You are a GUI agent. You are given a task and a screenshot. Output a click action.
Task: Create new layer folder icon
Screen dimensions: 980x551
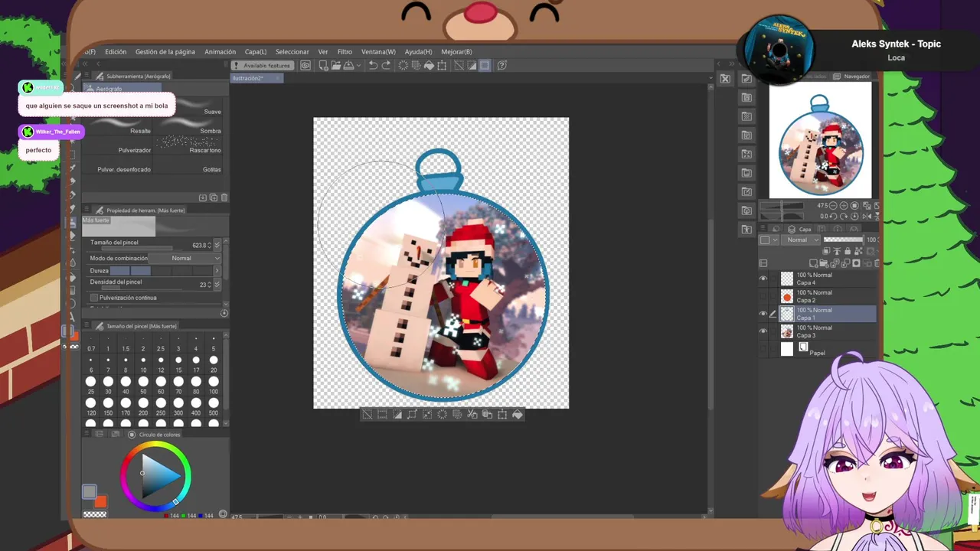pos(825,263)
